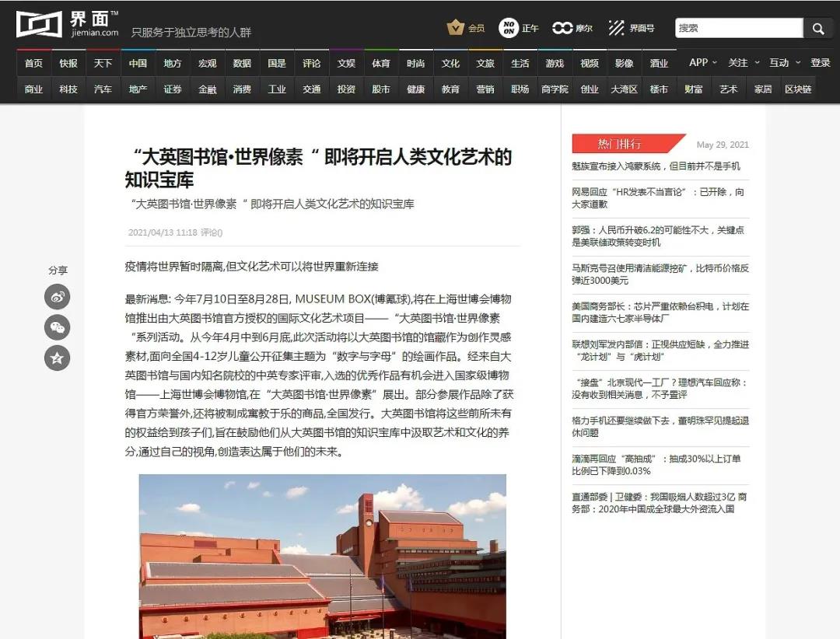Open the 生活 nav item
840x639 pixels.
tap(520, 63)
